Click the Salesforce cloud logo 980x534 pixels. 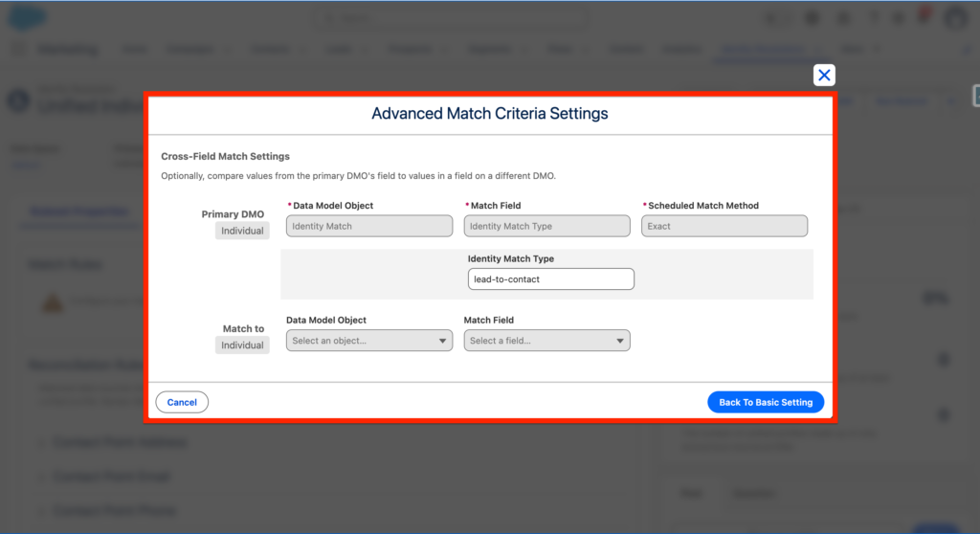(29, 17)
